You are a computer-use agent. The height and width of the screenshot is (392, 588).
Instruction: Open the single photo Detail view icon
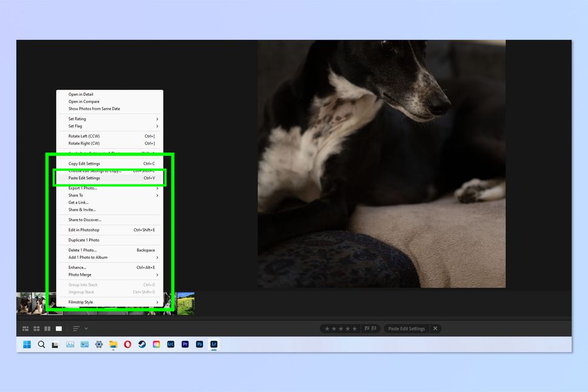click(x=58, y=328)
